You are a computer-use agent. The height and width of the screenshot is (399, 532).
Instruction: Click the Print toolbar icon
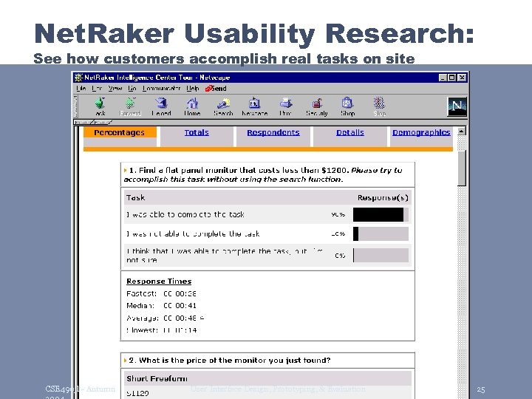(286, 106)
